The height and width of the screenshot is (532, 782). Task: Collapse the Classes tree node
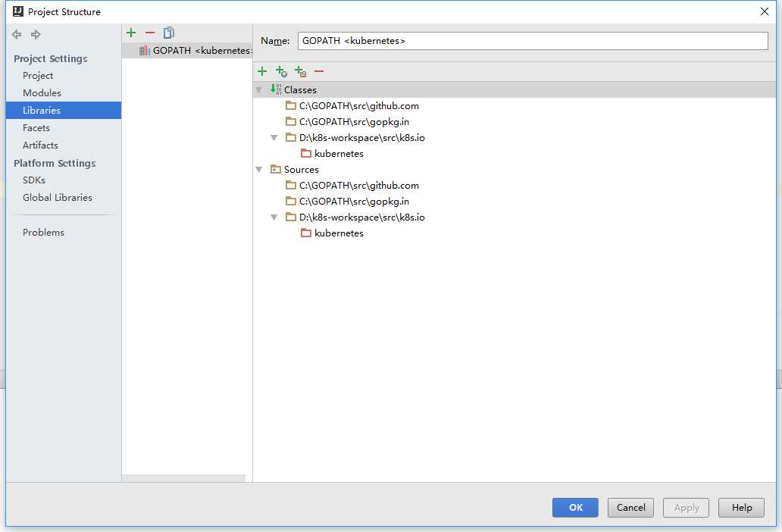click(259, 90)
